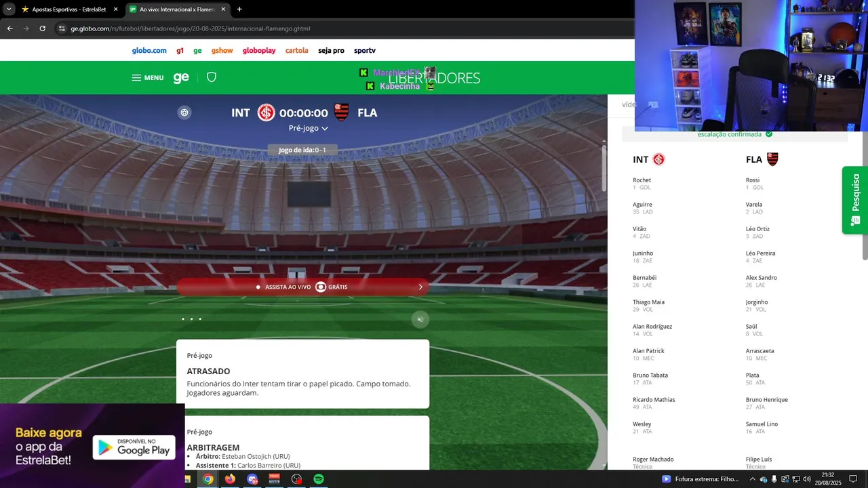Close the EstrelaBet browser tab

(x=115, y=9)
